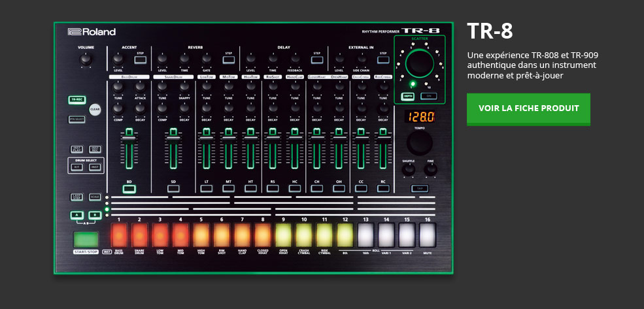The image size is (644, 309).
Task: Click the Ride Cymbal level fader
Action: (383, 148)
